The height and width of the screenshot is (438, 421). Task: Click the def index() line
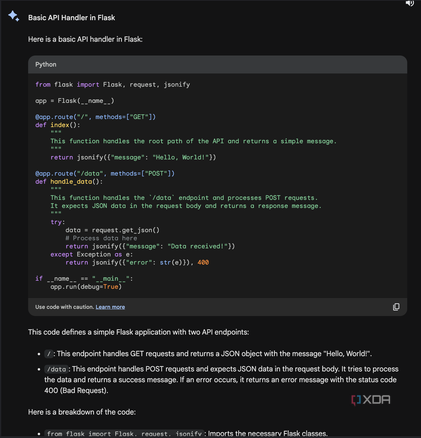(x=58, y=125)
